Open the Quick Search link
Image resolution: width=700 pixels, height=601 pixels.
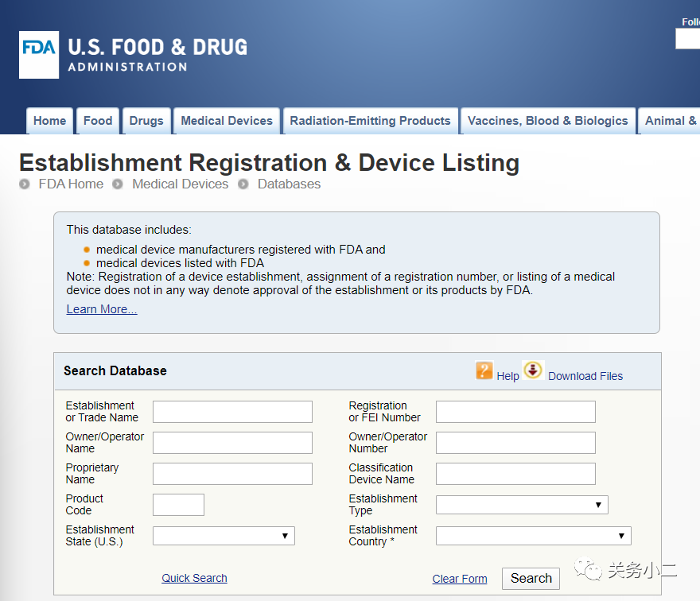195,578
